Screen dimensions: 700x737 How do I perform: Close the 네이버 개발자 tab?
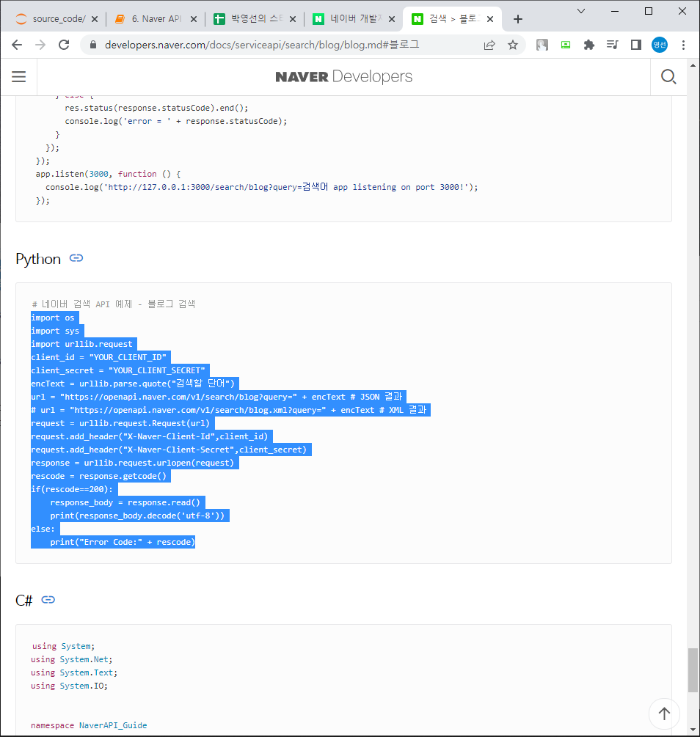click(x=391, y=19)
